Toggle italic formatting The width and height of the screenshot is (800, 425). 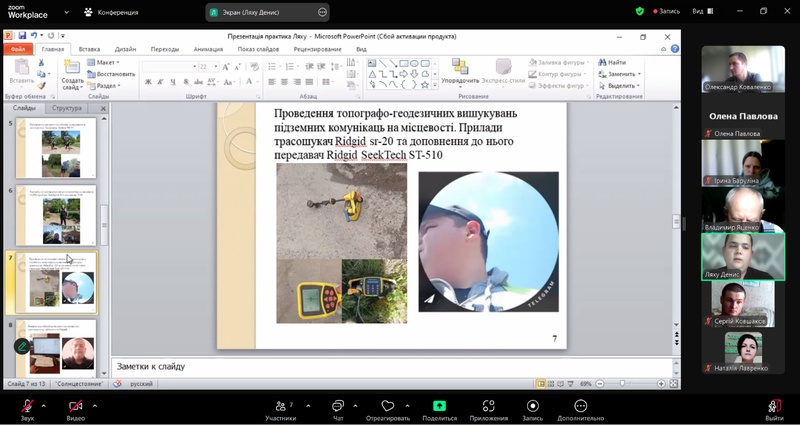pos(161,82)
